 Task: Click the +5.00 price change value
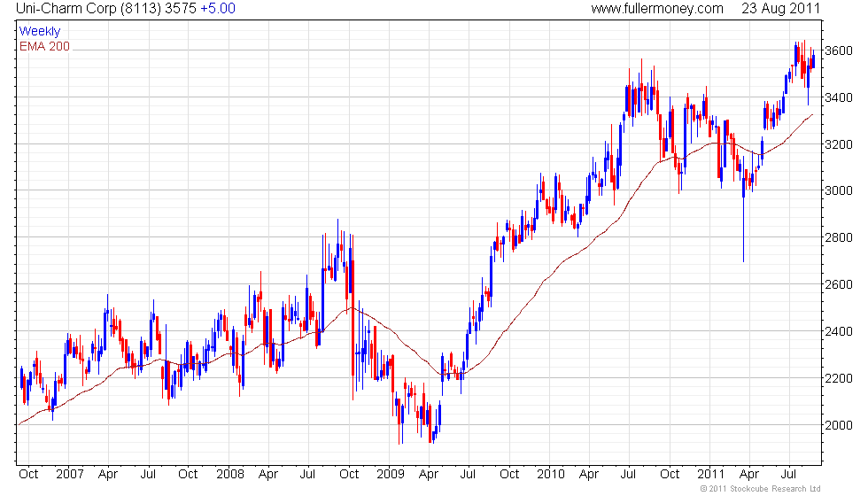tap(218, 8)
